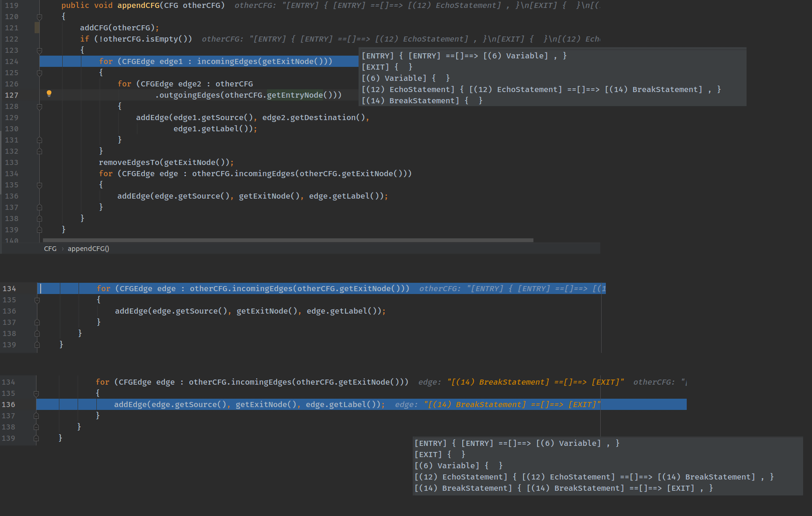812x516 pixels.
Task: Click line number 136 in the bottom pane
Action: [x=8, y=404]
